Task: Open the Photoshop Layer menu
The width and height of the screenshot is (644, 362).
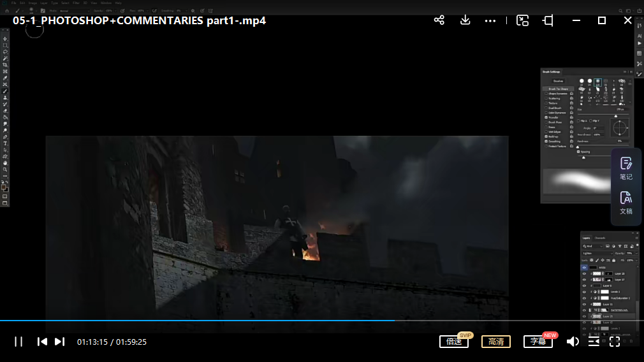Action: (x=44, y=3)
